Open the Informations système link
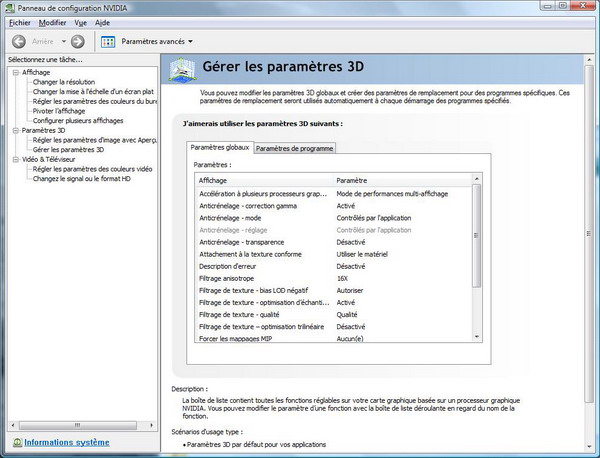 67,442
